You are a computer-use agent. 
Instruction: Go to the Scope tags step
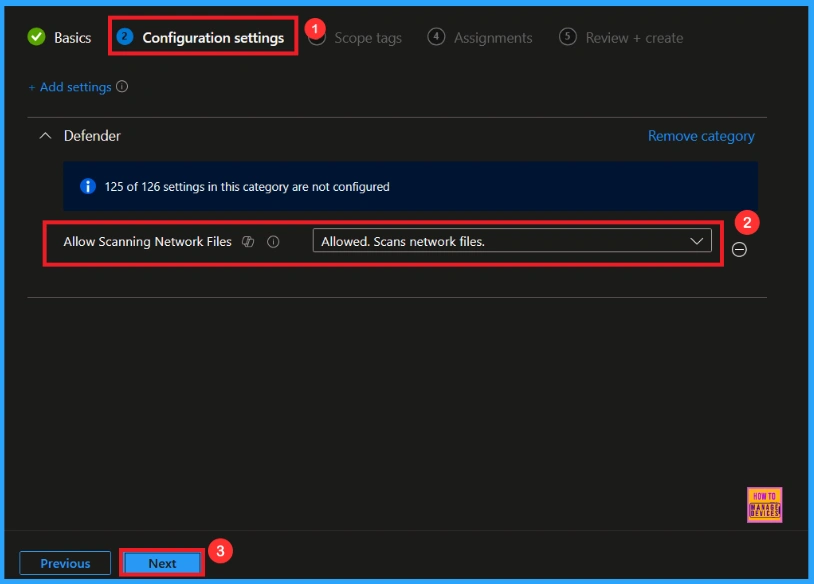(x=367, y=38)
